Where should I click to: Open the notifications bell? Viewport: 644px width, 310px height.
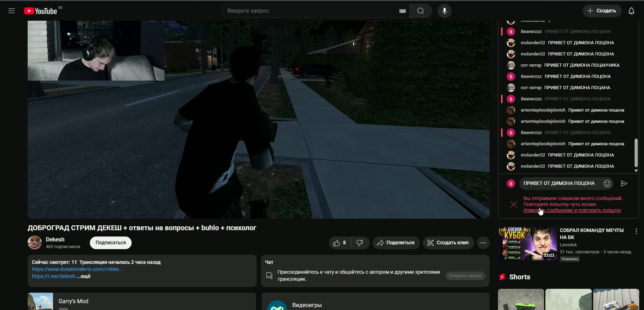click(x=631, y=11)
